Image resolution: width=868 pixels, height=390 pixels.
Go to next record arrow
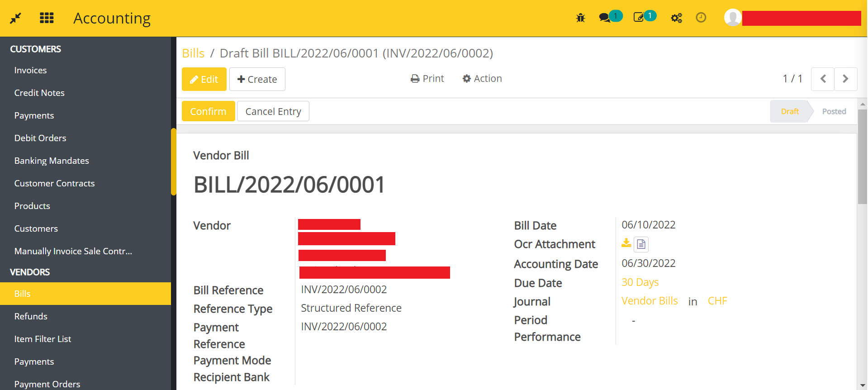coord(845,79)
